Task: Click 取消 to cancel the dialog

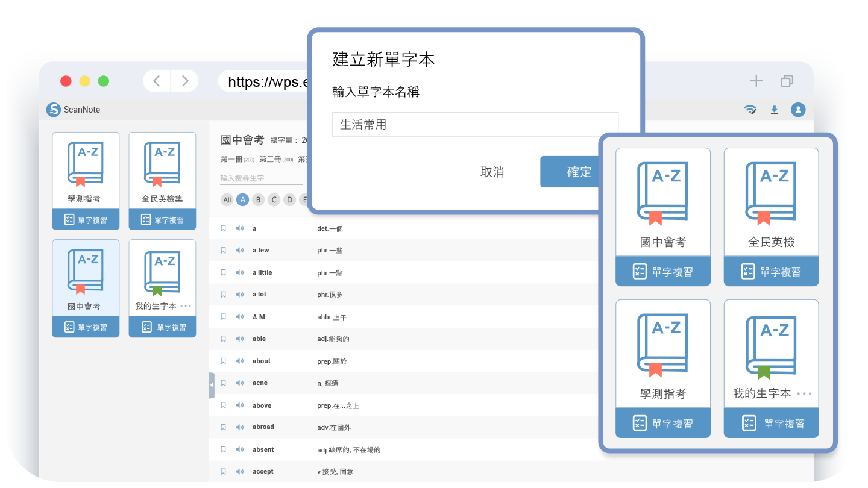Action: [x=492, y=172]
